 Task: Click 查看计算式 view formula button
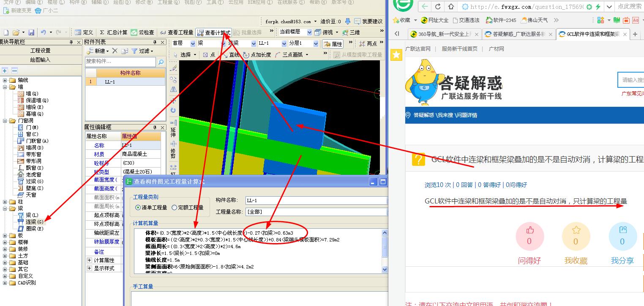214,32
